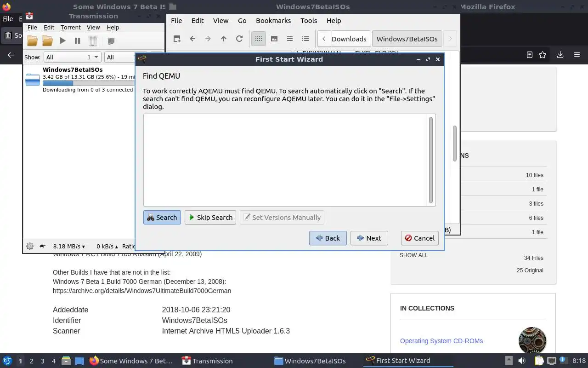
Task: Open file manager Edit menu
Action: (x=198, y=21)
